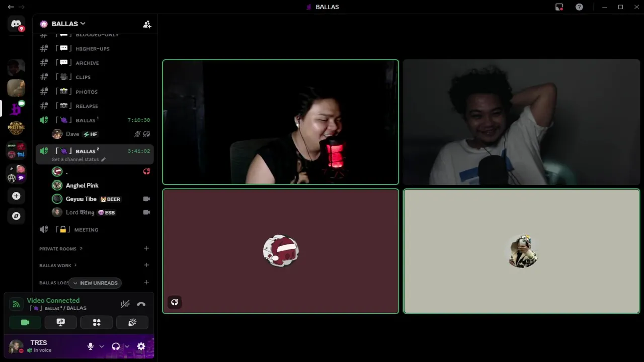The height and width of the screenshot is (362, 644).
Task: Click Dave's muted microphone icon
Action: click(x=137, y=134)
